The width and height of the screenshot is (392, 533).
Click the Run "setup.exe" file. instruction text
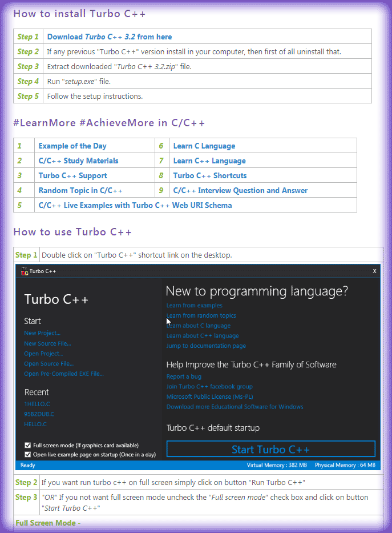pyautogui.click(x=79, y=81)
